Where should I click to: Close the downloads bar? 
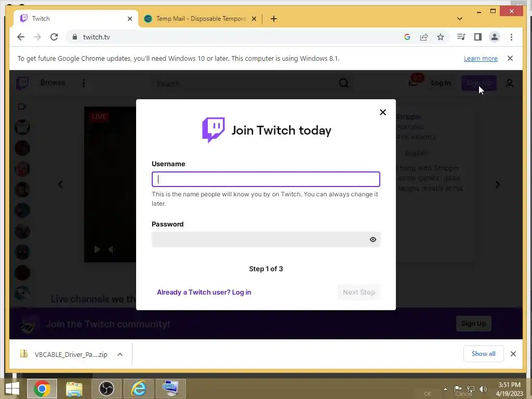click(513, 354)
